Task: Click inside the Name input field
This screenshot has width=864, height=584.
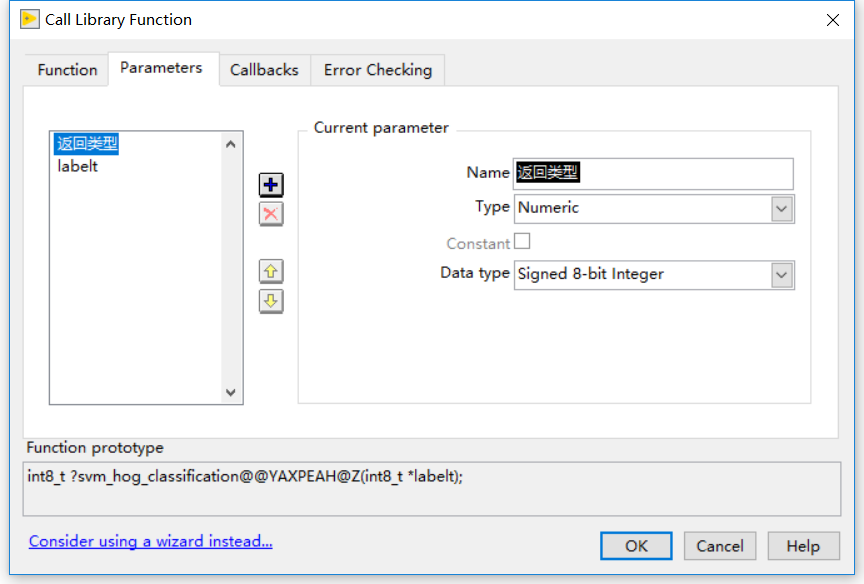Action: (x=650, y=173)
